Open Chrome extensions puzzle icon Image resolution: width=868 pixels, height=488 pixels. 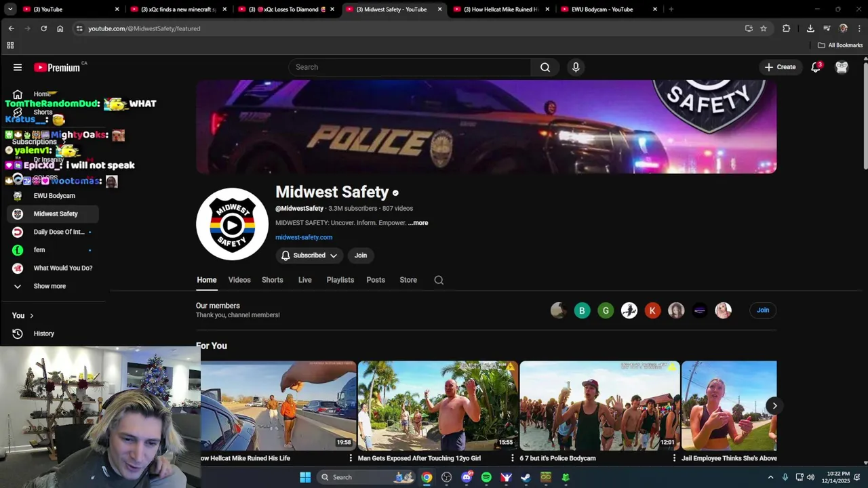click(x=786, y=28)
